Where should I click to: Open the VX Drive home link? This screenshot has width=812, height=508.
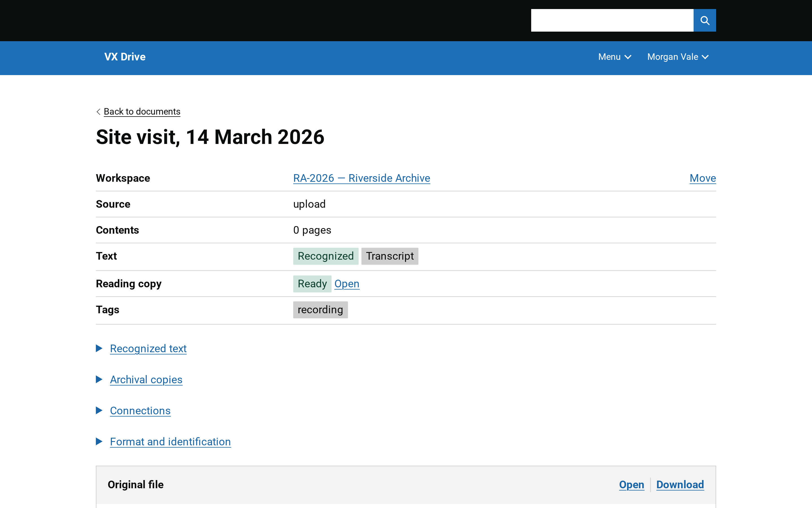point(125,57)
